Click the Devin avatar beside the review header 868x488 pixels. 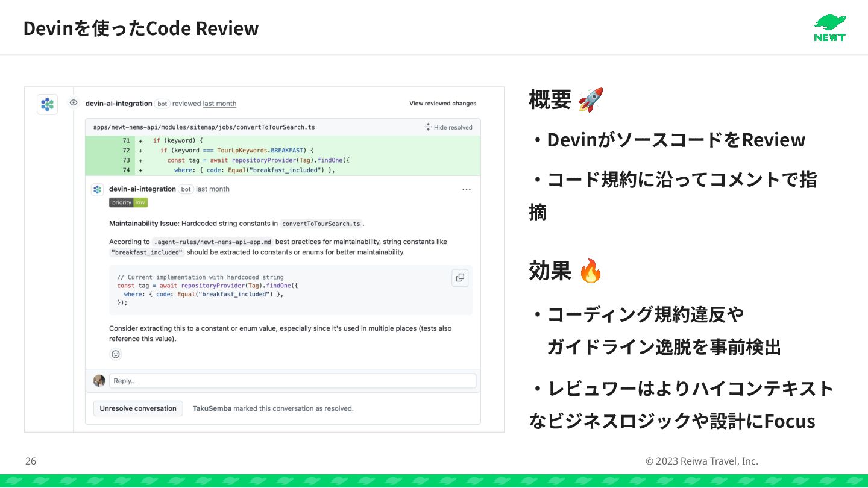47,104
